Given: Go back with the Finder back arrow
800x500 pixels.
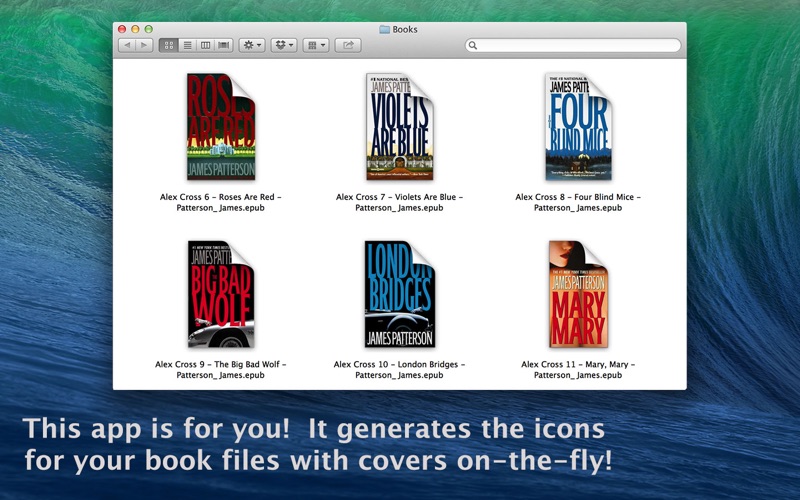Looking at the screenshot, I should pos(127,45).
